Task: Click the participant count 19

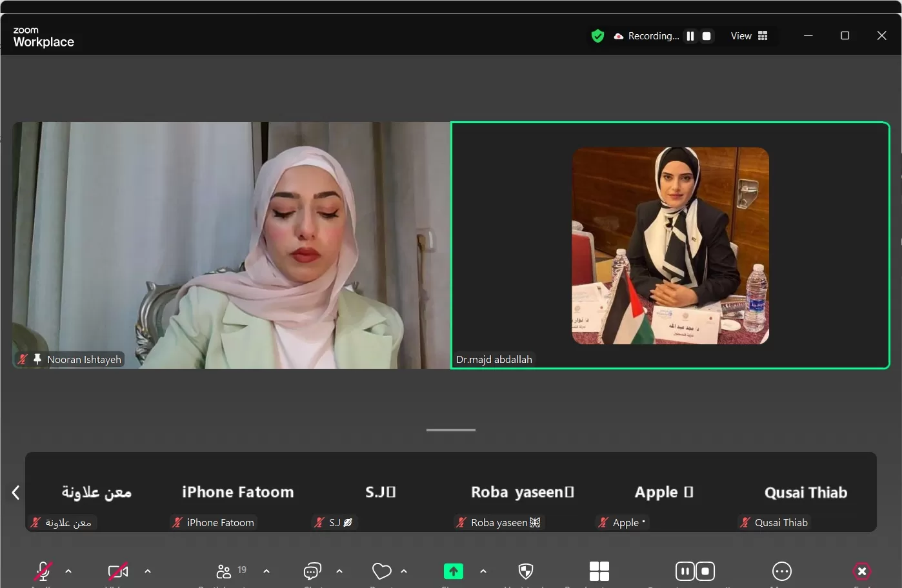Action: (242, 570)
